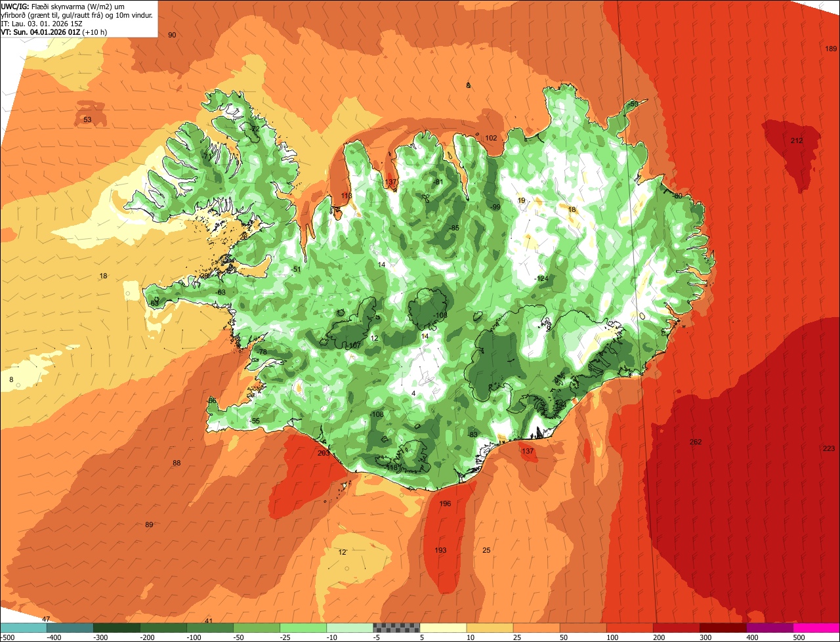The height and width of the screenshot is (642, 840).
Task: Click the value 47 in the bottom left corner
Action: (46, 620)
